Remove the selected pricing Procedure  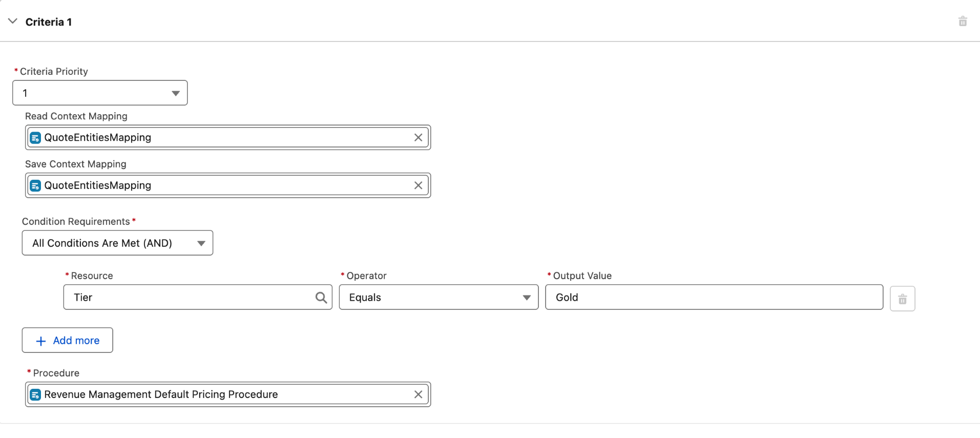418,394
